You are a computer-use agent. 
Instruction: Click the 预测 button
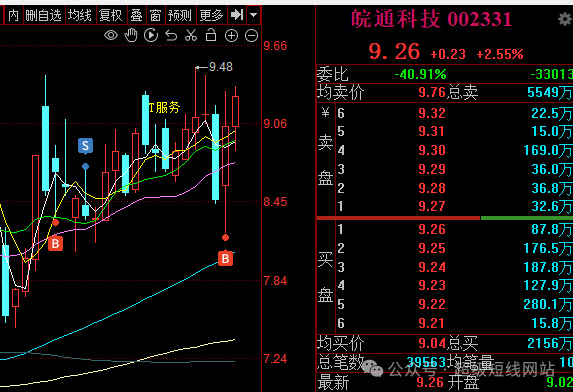[x=180, y=15]
